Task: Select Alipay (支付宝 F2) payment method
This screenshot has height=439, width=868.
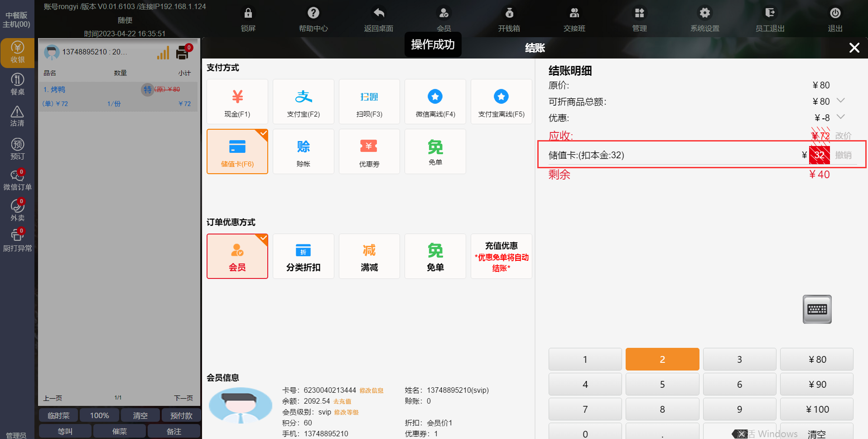Action: [x=303, y=102]
